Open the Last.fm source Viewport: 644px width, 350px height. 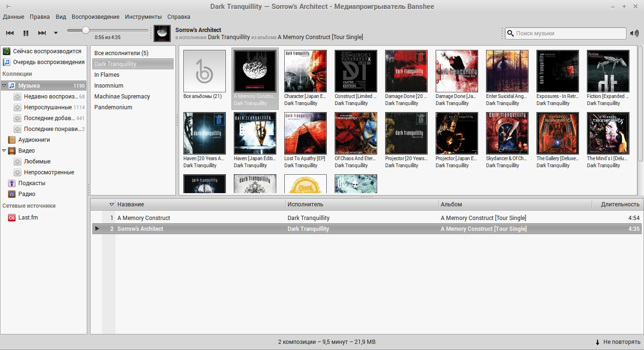(28, 218)
